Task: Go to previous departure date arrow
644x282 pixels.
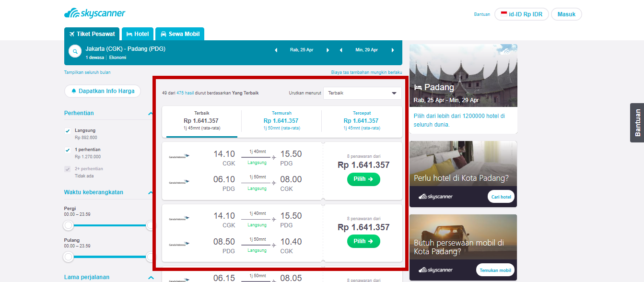Action: coord(276,50)
